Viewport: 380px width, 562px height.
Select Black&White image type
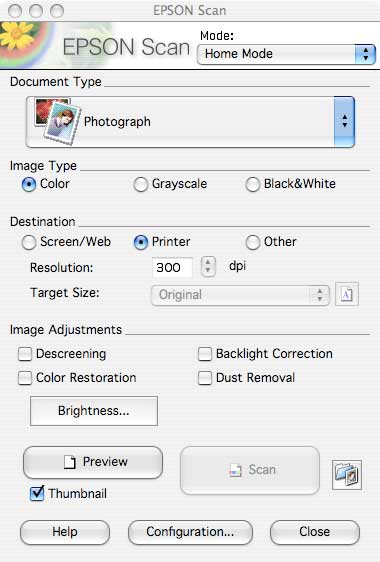click(252, 185)
